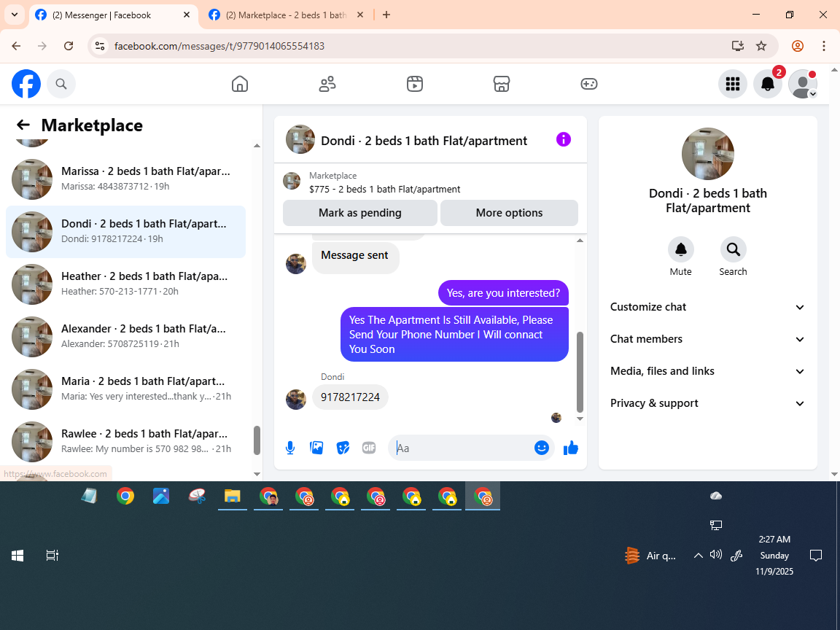Attach a photo with the image icon
Screen dimensions: 840x630
(x=316, y=448)
